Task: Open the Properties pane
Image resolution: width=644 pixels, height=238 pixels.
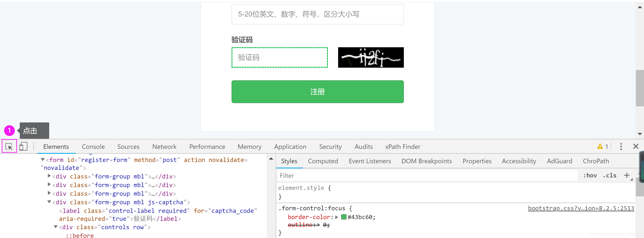Action: (x=477, y=161)
